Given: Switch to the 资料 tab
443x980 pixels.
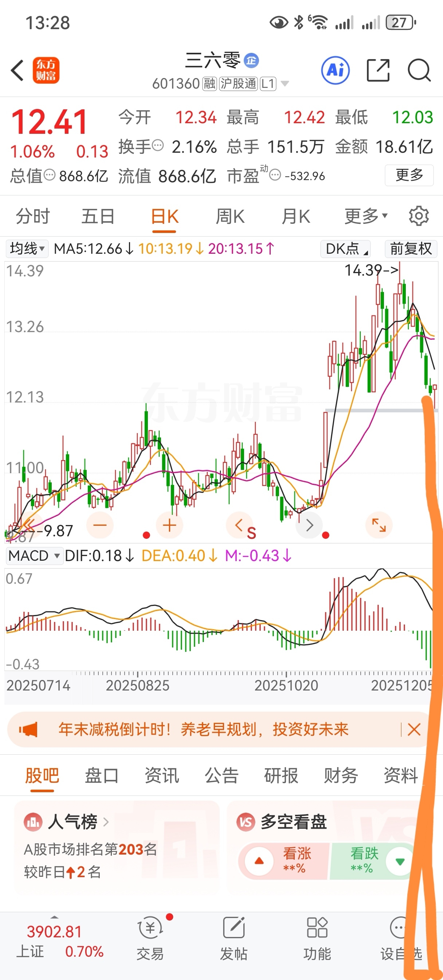Looking at the screenshot, I should tap(400, 775).
